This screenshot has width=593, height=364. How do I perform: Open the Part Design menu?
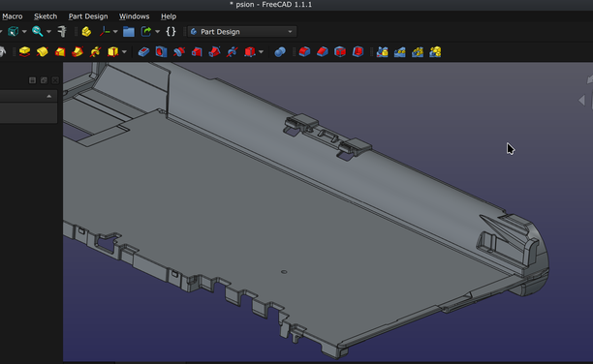click(x=88, y=16)
